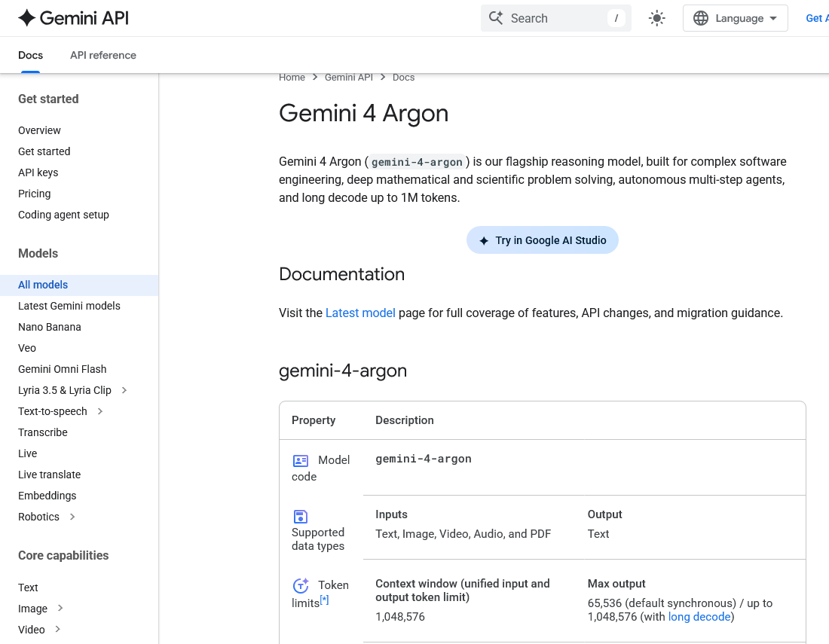This screenshot has height=644, width=829.
Task: Click the 65,536 max output value
Action: 605,603
